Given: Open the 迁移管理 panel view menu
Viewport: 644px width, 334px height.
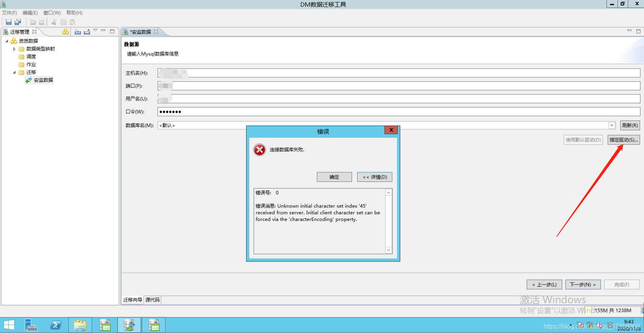Looking at the screenshot, I should pyautogui.click(x=95, y=30).
